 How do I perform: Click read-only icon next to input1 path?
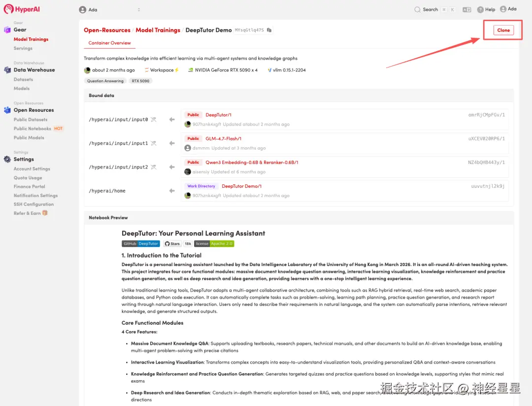point(154,143)
